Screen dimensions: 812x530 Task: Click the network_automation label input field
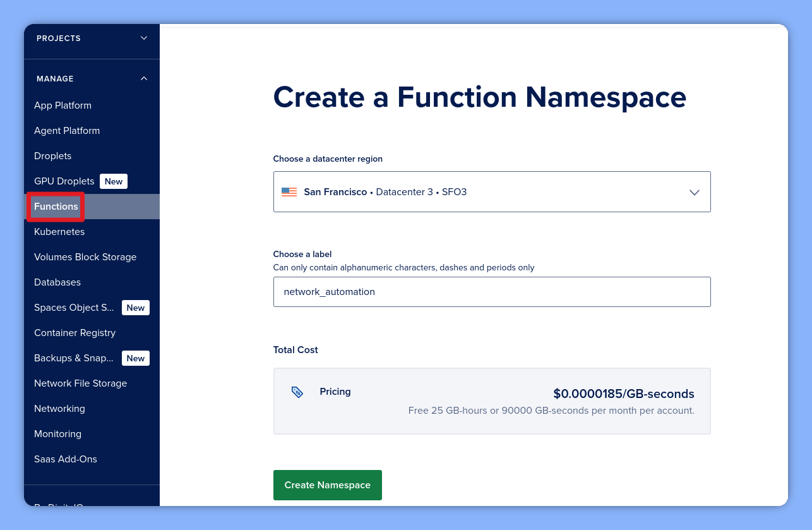click(492, 292)
